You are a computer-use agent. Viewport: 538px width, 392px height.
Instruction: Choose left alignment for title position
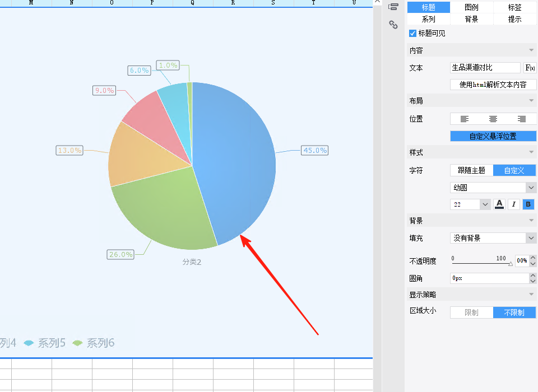464,119
